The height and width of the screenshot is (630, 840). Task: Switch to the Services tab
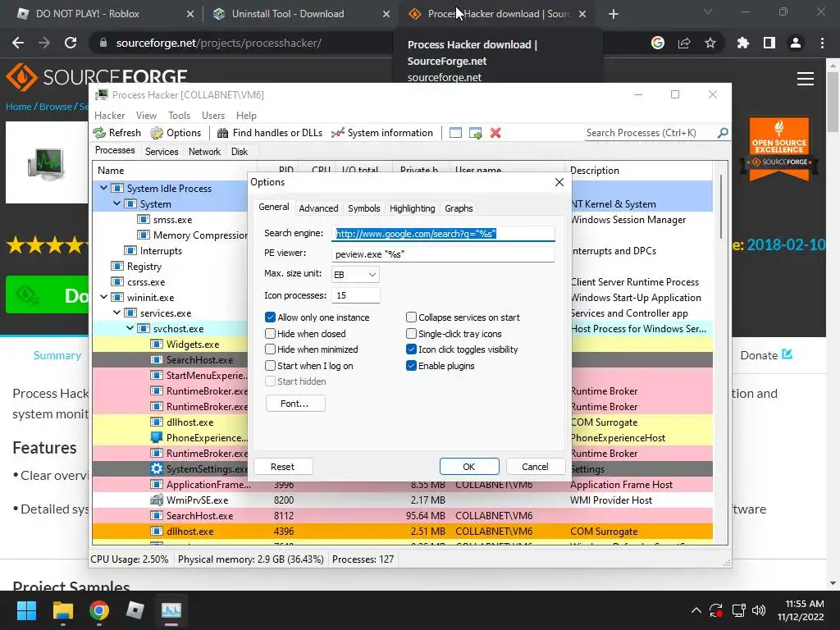(162, 152)
